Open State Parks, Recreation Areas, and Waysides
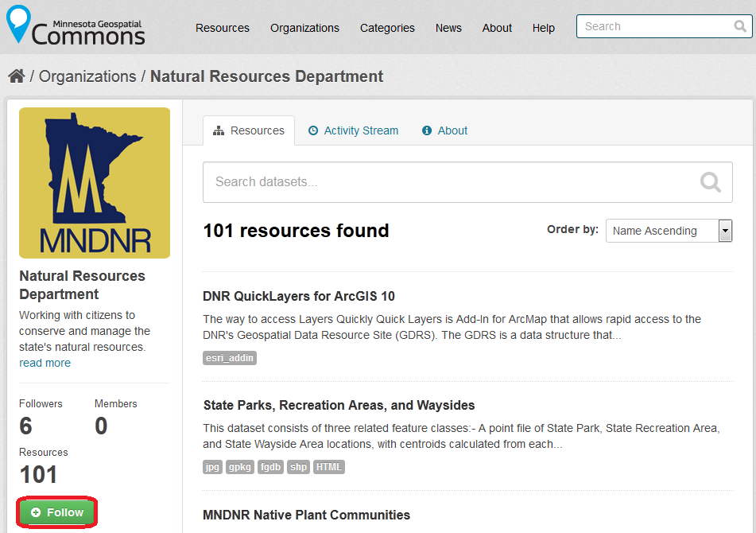 (x=339, y=405)
